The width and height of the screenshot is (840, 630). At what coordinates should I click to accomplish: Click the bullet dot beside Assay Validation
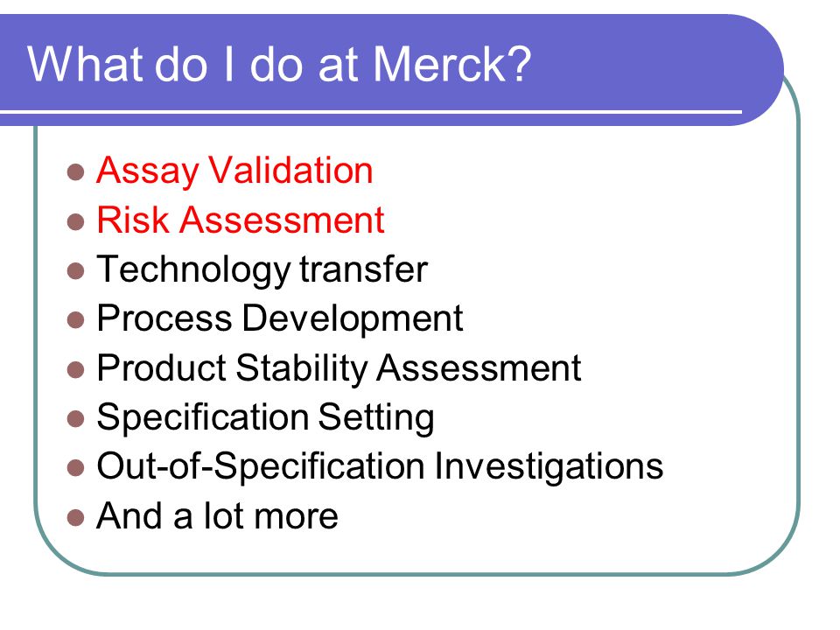75,172
